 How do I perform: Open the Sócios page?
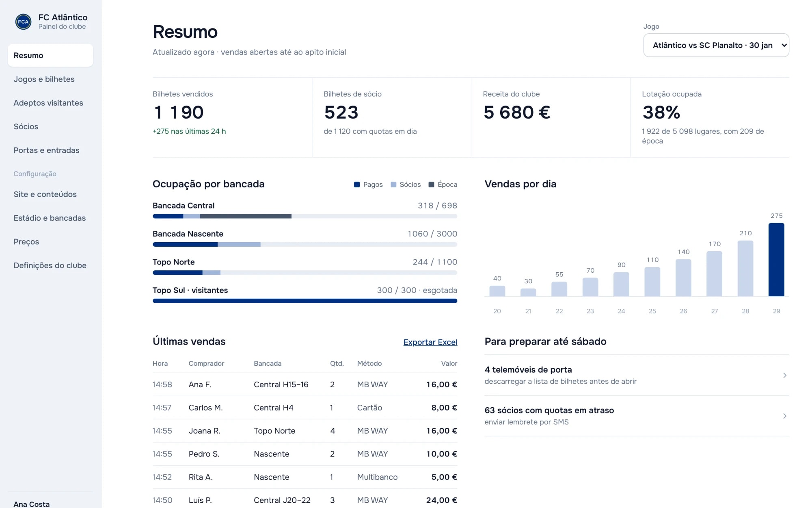point(50,126)
